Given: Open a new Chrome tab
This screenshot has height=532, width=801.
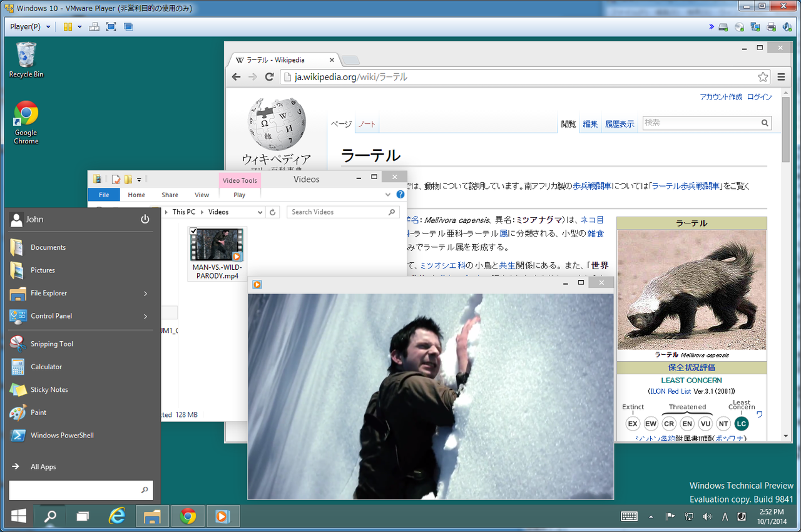Looking at the screenshot, I should (x=351, y=60).
